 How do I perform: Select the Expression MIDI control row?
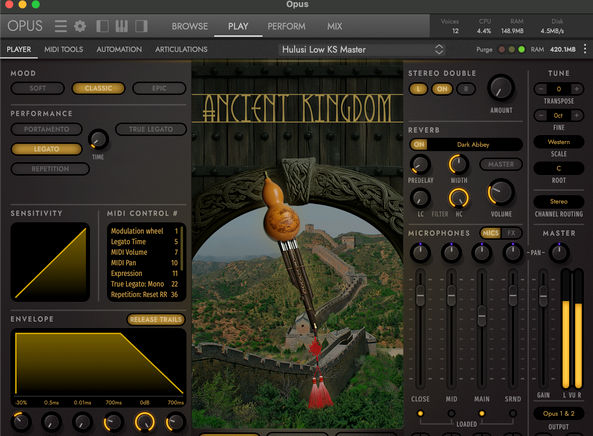(144, 273)
